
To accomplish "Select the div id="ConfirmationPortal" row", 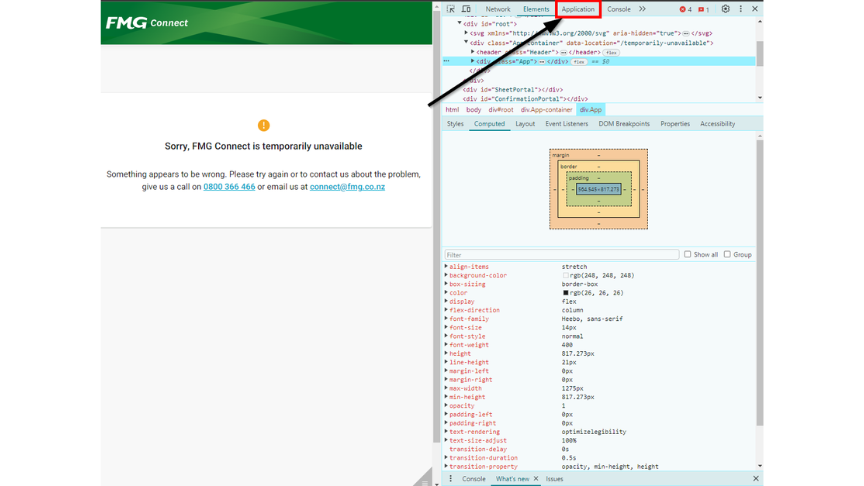I will tap(525, 99).
